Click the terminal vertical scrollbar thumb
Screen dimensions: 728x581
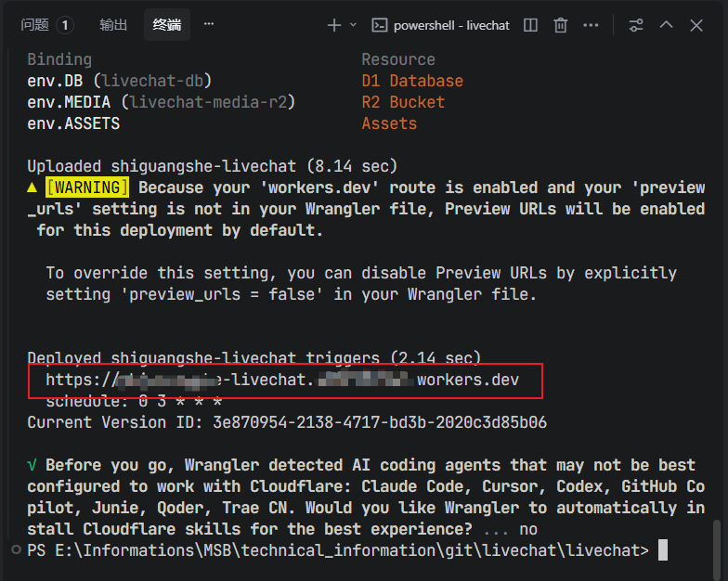717,549
